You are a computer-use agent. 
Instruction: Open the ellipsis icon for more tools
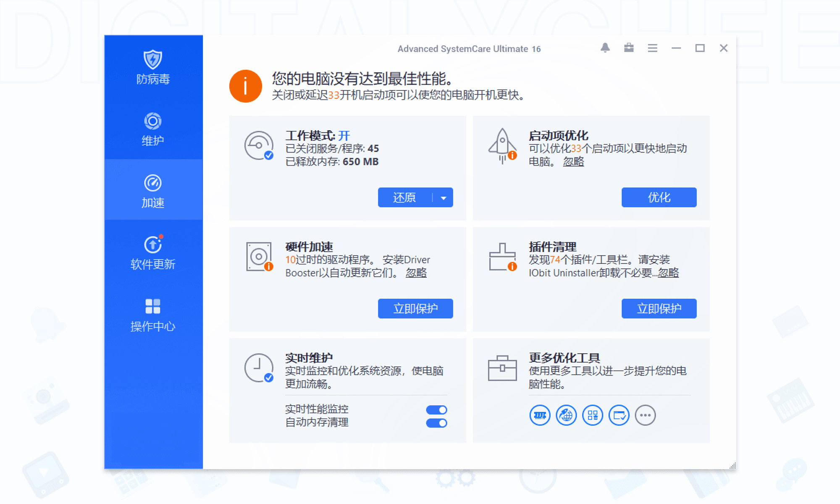click(x=646, y=415)
